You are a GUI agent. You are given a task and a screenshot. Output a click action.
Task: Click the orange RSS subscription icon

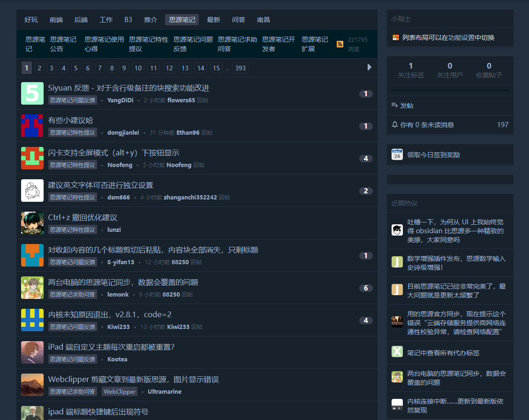[340, 44]
